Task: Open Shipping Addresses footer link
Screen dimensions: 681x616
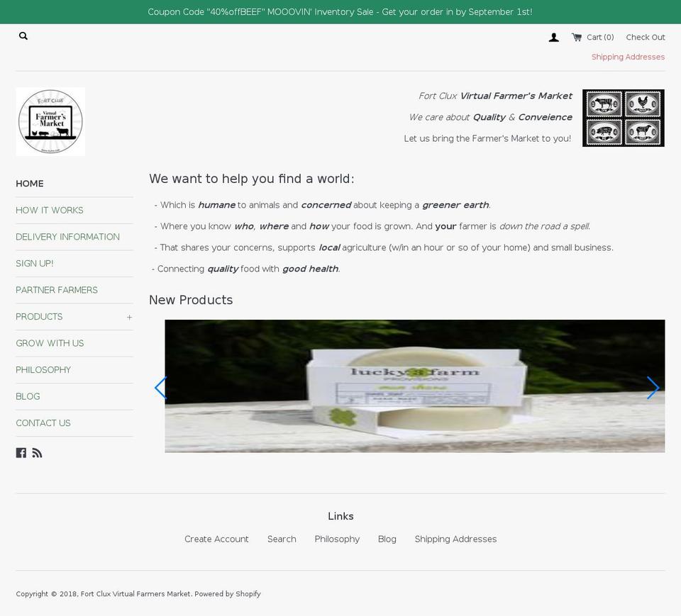Action: pos(455,539)
